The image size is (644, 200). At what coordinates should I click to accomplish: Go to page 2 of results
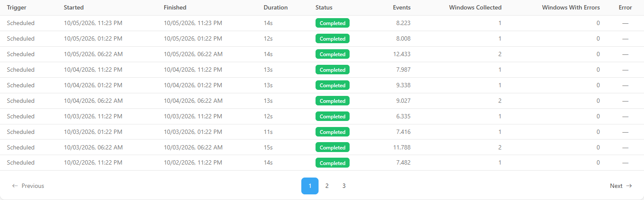click(x=327, y=186)
